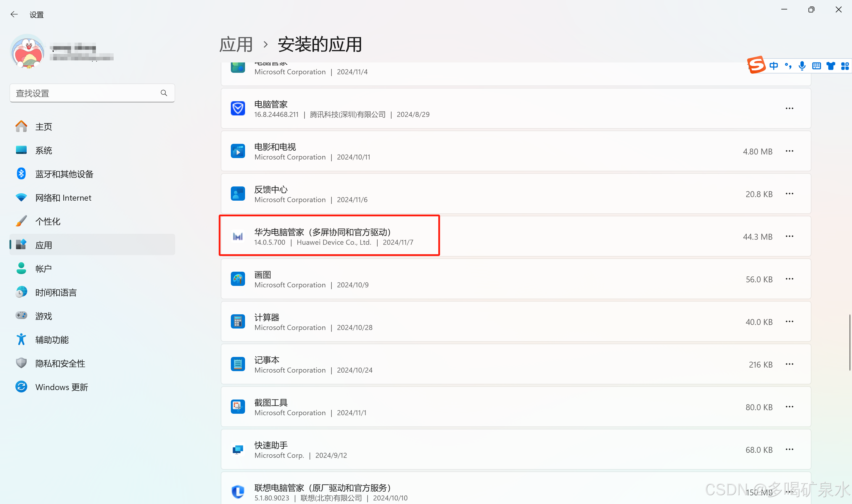Image resolution: width=852 pixels, height=504 pixels.
Task: Open more options menu for 计算器
Action: [790, 322]
